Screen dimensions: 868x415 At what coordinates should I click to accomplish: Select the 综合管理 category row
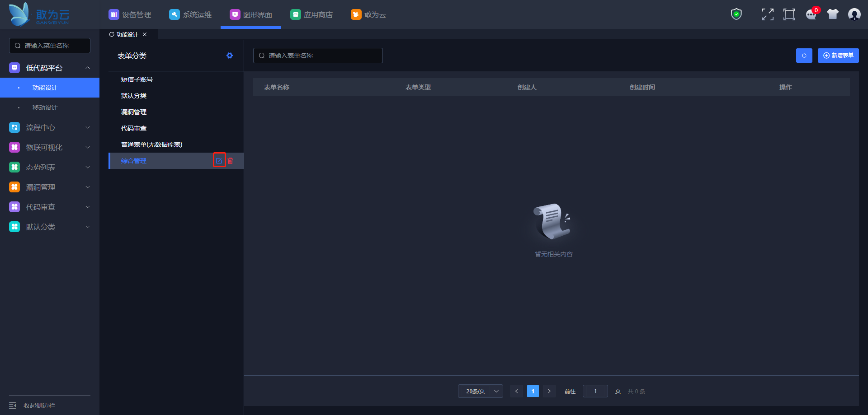(x=176, y=161)
